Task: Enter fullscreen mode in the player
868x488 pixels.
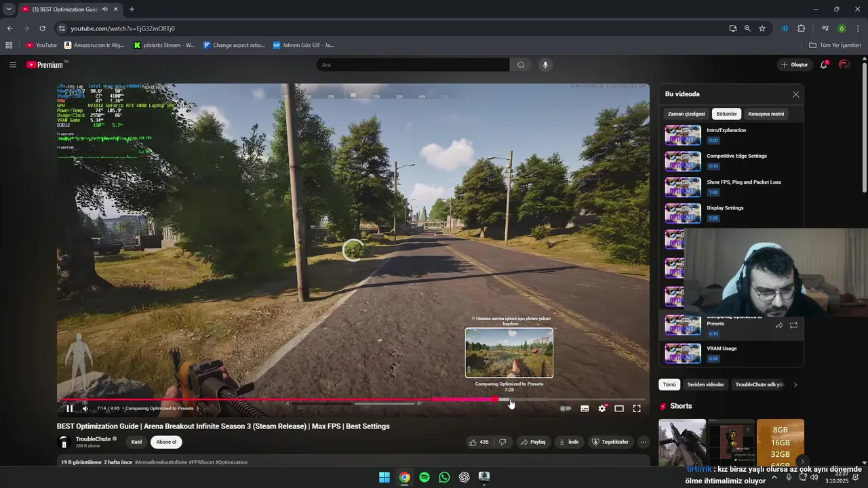Action: [637, 409]
